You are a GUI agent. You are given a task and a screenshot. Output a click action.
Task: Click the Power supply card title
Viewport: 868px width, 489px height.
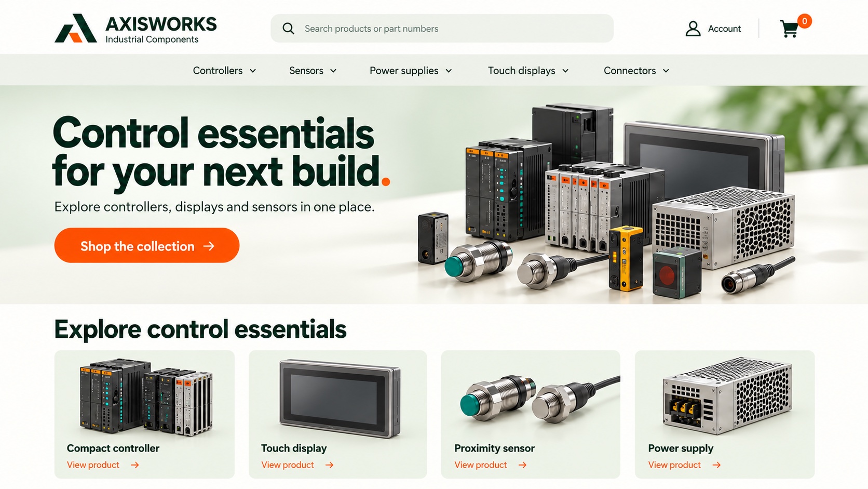pos(681,448)
